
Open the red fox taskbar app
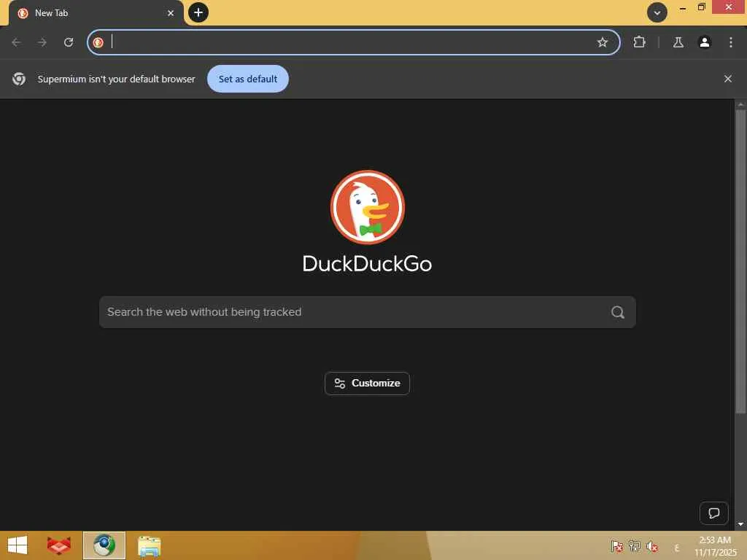pyautogui.click(x=59, y=545)
